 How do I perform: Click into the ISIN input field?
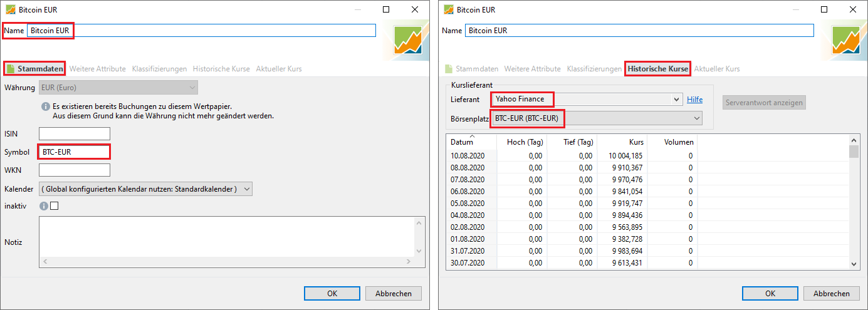pos(75,133)
